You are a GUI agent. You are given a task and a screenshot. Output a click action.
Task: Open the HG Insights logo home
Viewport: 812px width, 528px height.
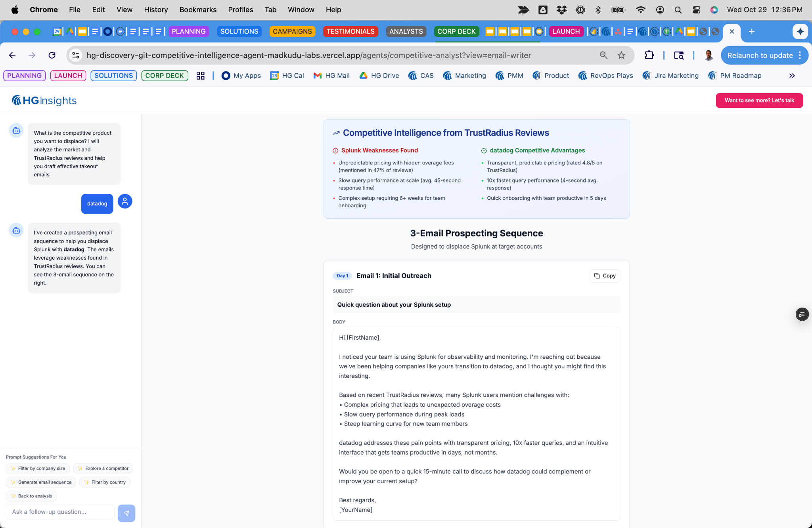(44, 101)
